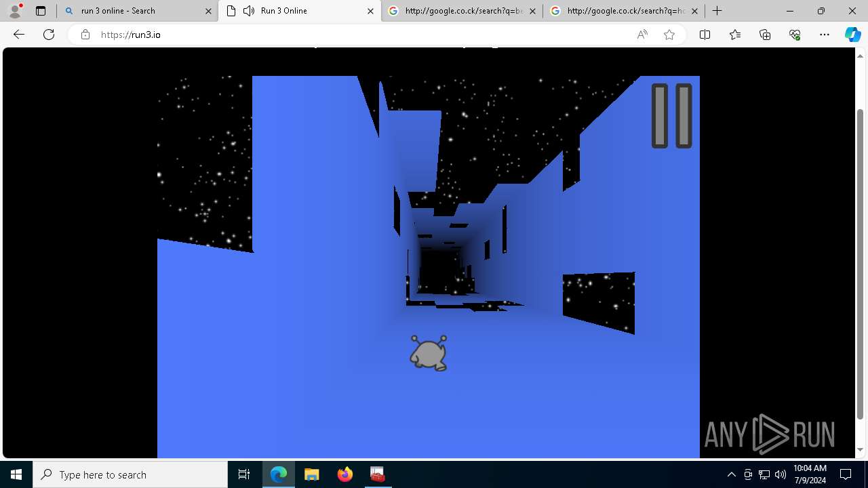Open the Windows Start menu

click(16, 474)
